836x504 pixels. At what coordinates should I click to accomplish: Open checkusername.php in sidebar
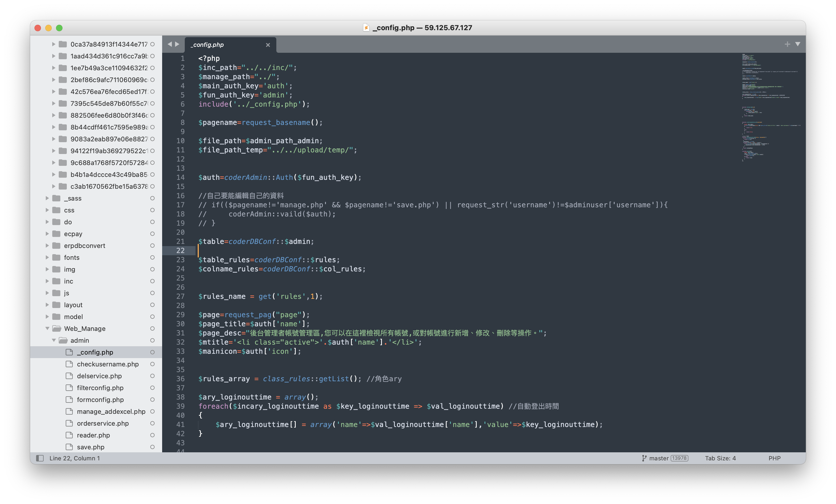point(107,364)
